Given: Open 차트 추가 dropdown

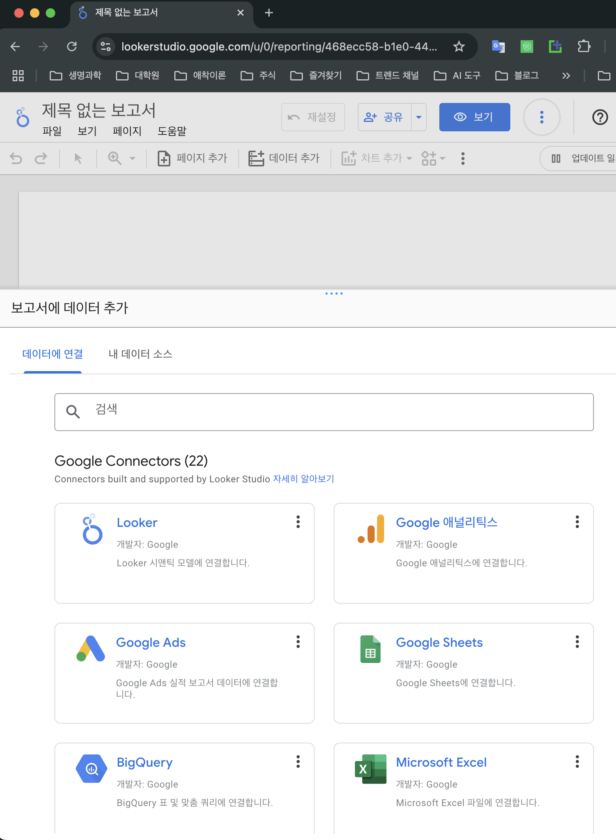Looking at the screenshot, I should point(377,158).
